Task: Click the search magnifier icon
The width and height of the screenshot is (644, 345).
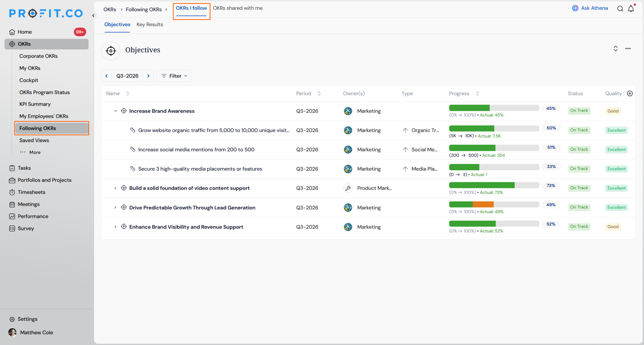Action: coord(620,8)
